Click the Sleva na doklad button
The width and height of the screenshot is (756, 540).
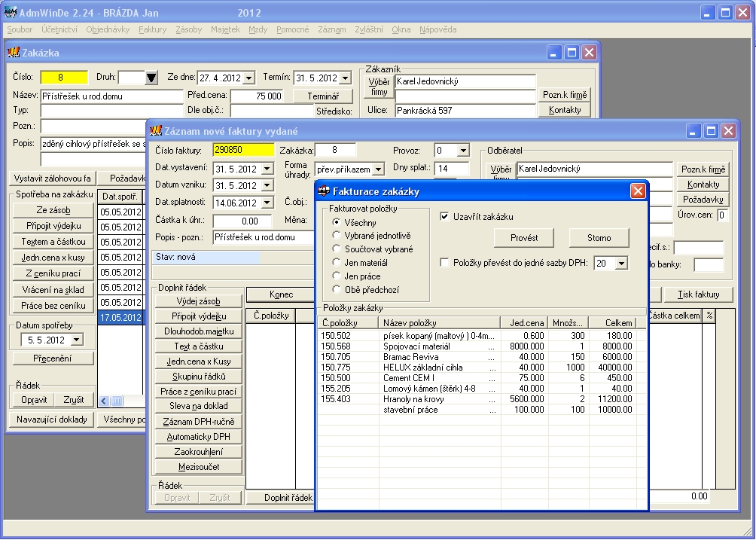pos(199,406)
